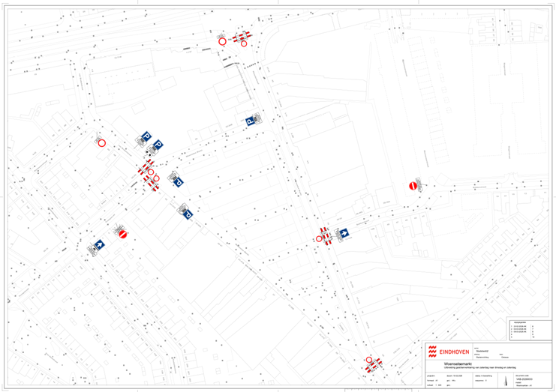Click the red Eindhoven wave logo
The width and height of the screenshot is (556, 392).
coord(432,351)
